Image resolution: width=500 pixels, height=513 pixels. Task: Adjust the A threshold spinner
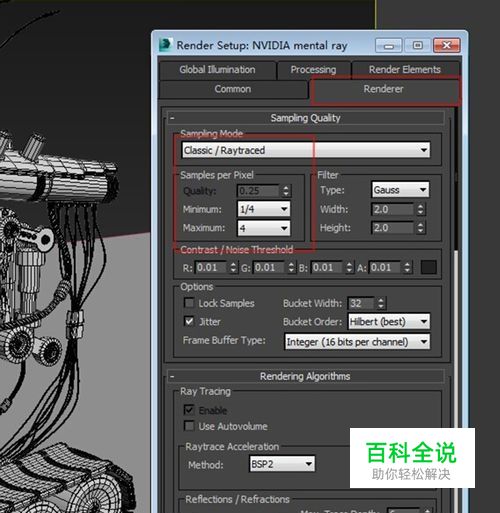coord(407,267)
